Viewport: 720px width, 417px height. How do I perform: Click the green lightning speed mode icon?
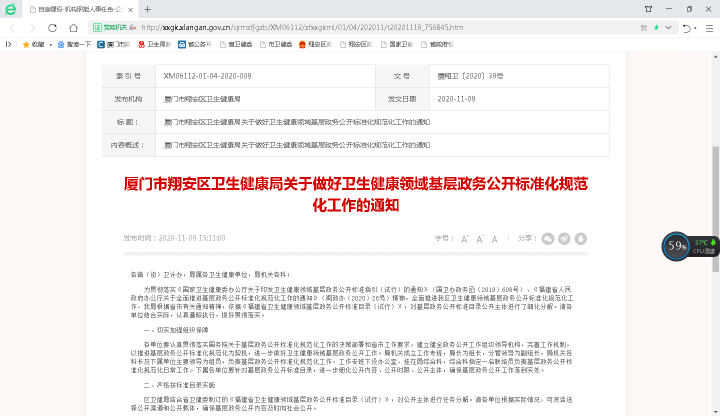(657, 28)
